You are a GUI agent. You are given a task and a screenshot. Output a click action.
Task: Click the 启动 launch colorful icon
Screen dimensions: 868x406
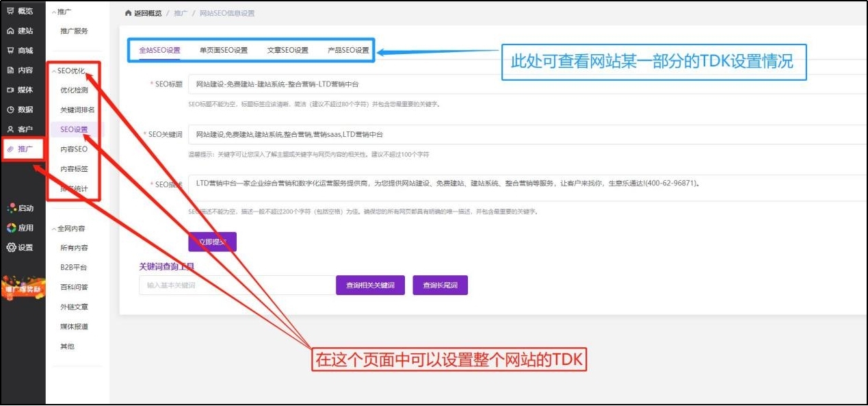pos(10,208)
